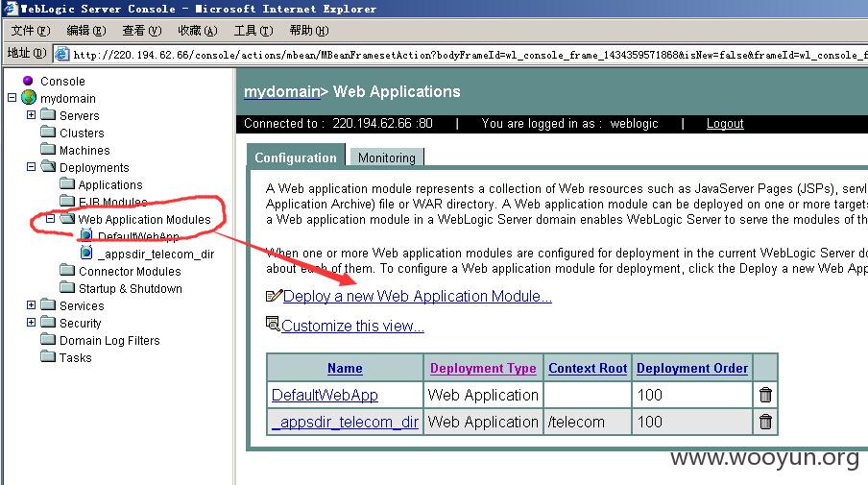Select mydomain label in the tree
The height and width of the screenshot is (485, 868).
point(68,99)
